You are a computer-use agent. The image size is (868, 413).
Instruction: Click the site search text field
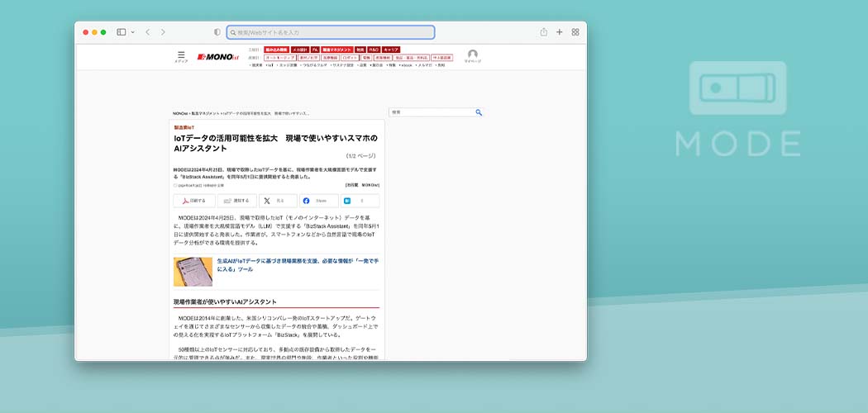click(430, 112)
